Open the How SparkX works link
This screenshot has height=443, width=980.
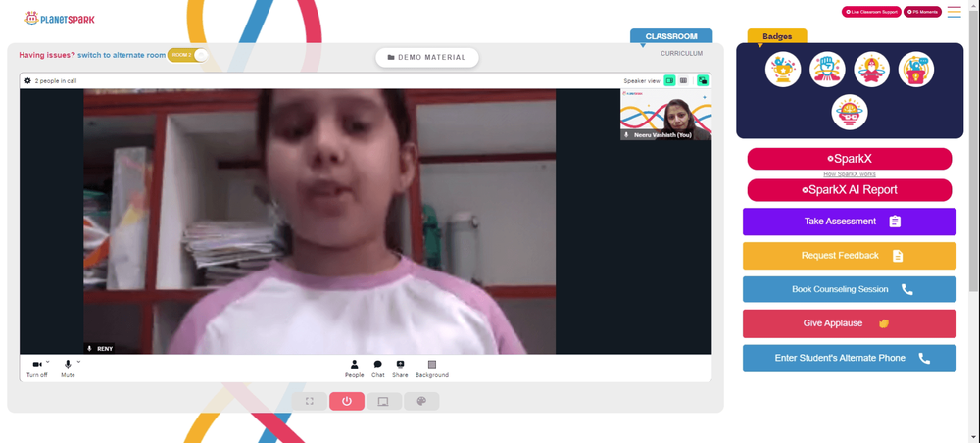click(x=850, y=174)
